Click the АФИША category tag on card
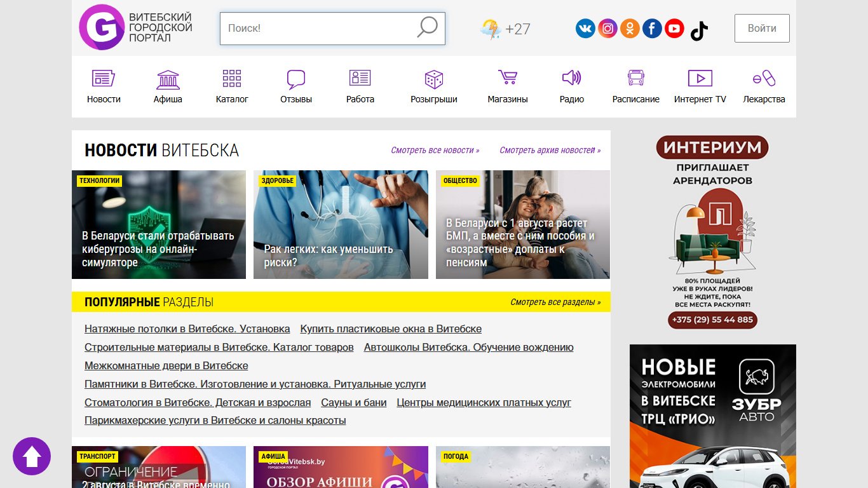868x488 pixels. coord(273,456)
